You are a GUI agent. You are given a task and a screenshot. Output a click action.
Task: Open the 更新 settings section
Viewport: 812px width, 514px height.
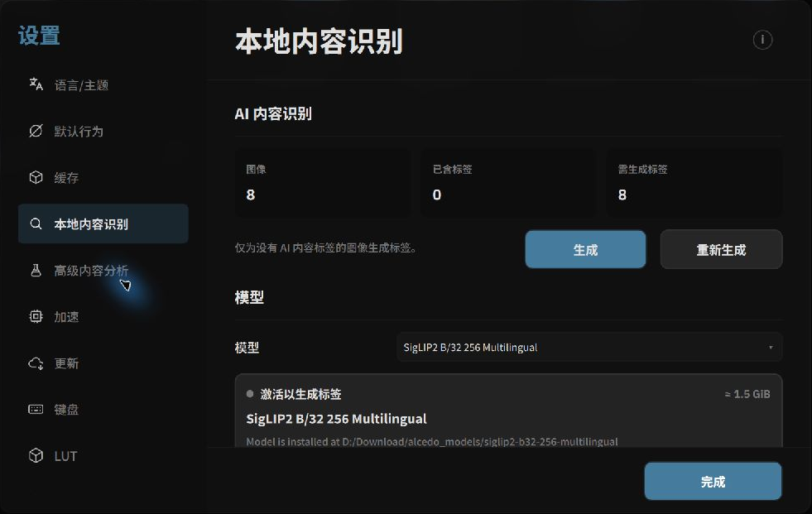point(103,363)
